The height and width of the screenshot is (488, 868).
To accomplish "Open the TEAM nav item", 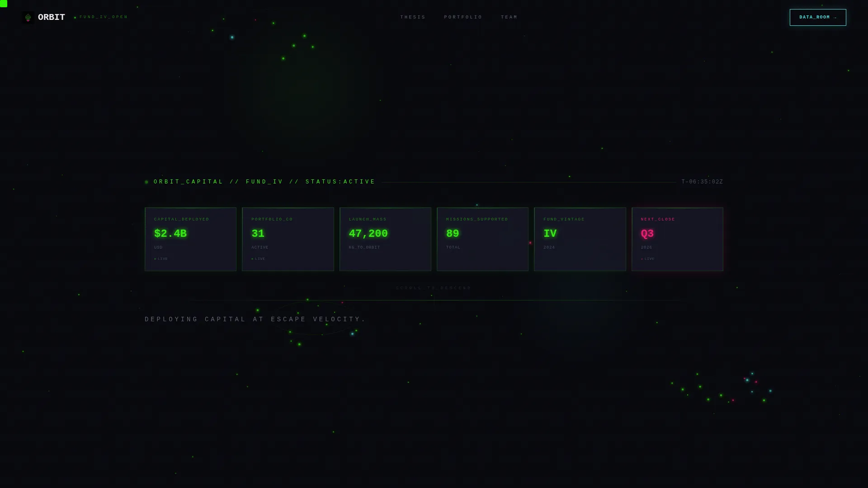I will (509, 17).
